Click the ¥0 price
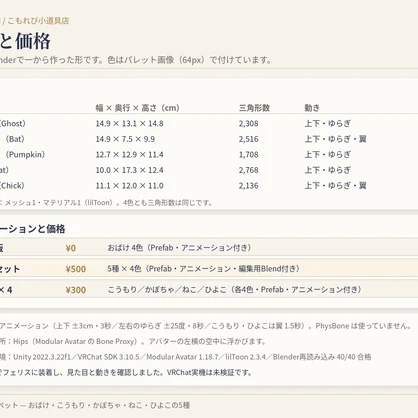 pos(71,248)
